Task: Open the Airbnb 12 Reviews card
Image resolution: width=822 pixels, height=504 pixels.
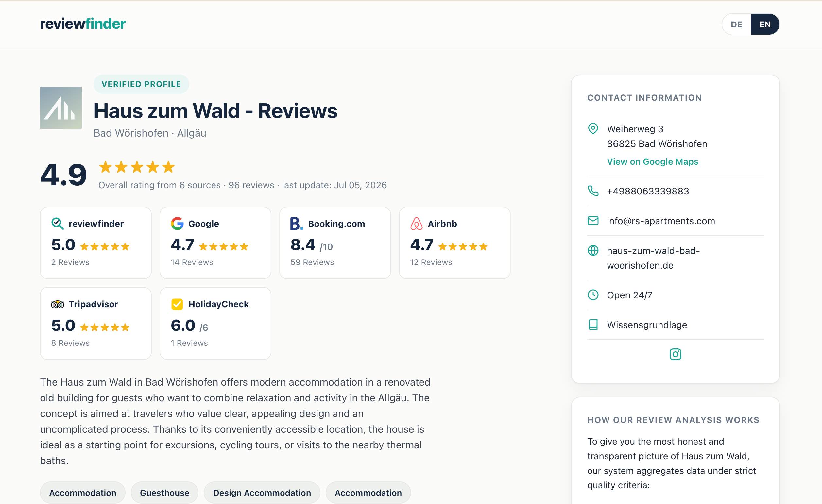Action: tap(455, 243)
